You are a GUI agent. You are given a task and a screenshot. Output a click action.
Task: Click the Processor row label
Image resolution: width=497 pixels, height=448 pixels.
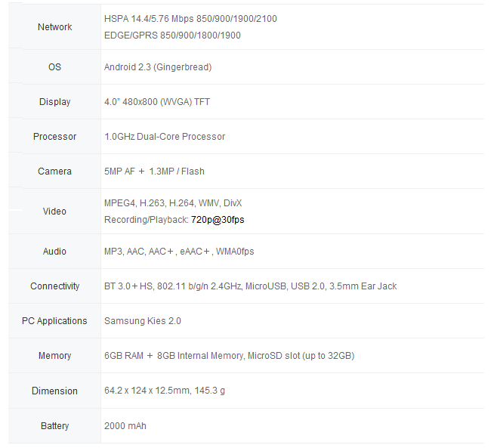point(54,137)
